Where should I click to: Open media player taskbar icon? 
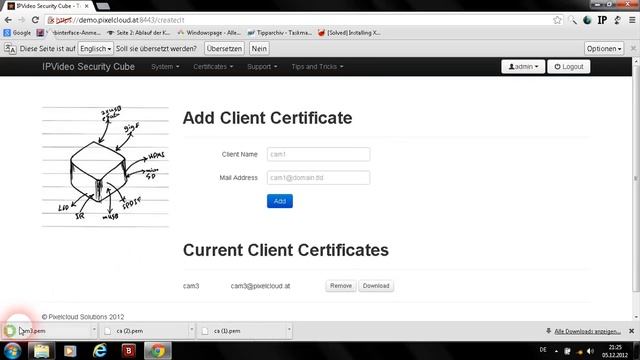70,351
